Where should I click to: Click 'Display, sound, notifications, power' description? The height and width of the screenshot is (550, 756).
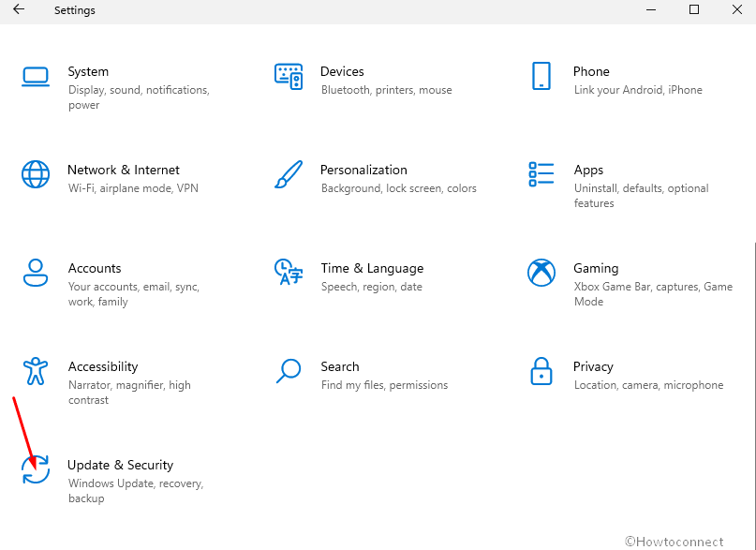139,97
